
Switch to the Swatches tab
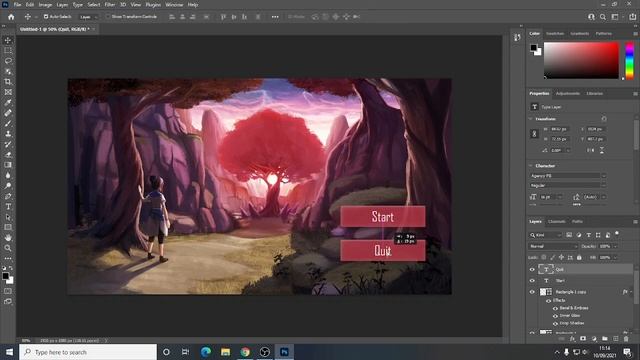pos(555,33)
